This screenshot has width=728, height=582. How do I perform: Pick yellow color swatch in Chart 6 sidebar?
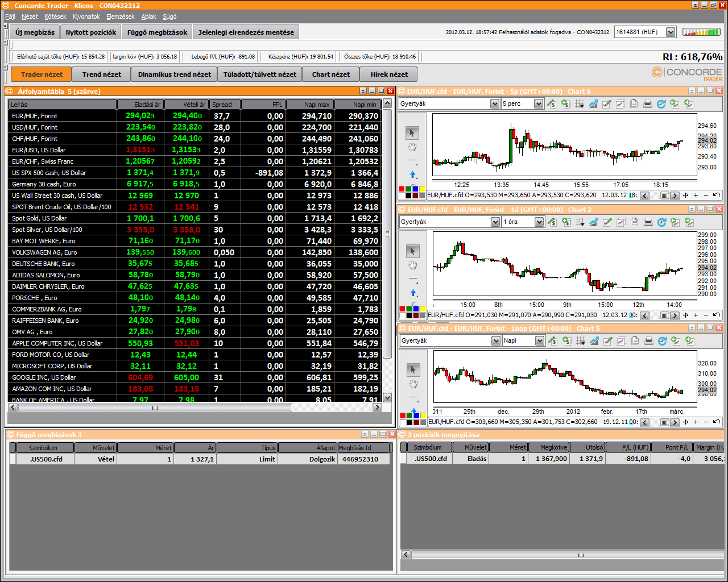point(422,189)
